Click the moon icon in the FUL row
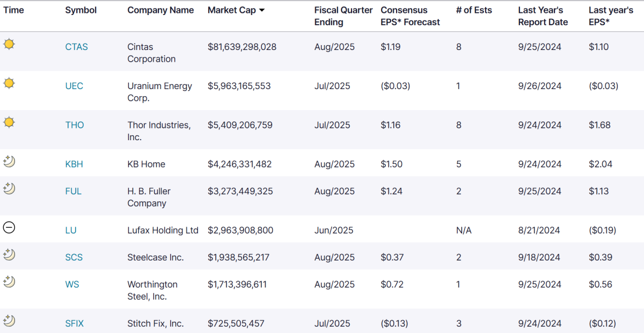Screen dimensions: 644x333 (x=9, y=189)
